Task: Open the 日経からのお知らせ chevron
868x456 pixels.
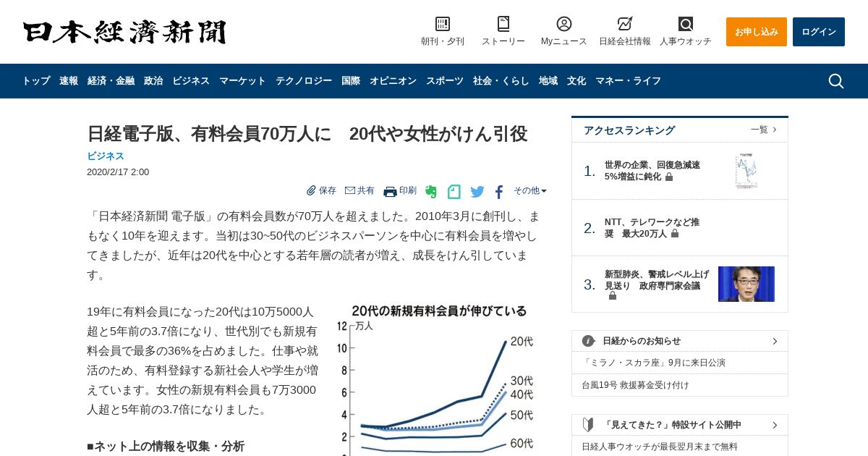Action: (x=775, y=341)
